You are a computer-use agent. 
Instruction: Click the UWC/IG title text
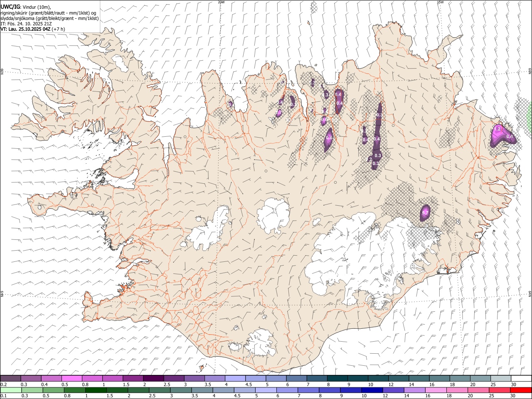point(10,7)
